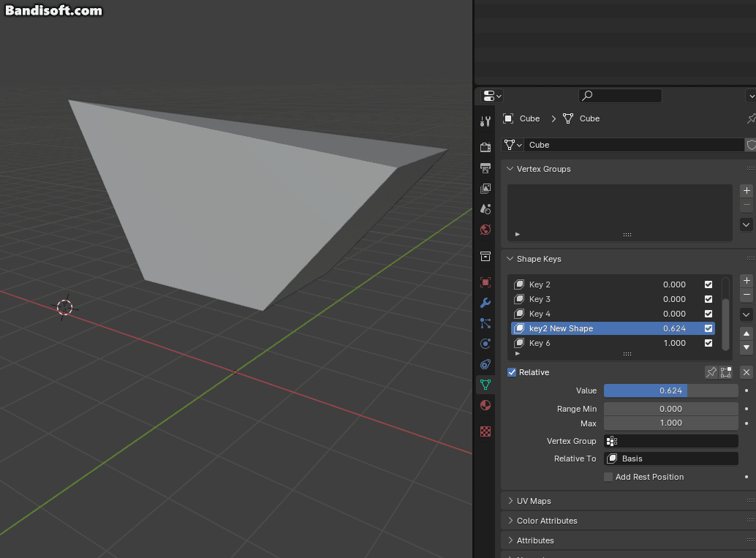Mute the key2 New Shape checkbox
The height and width of the screenshot is (558, 756).
[708, 328]
